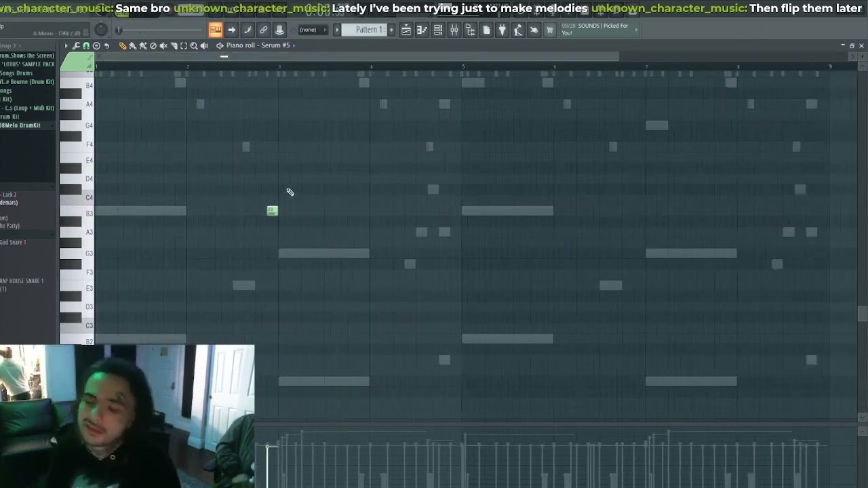Select RAP HOUSE SNARE 1 sample
This screenshot has height=488, width=868.
point(22,281)
